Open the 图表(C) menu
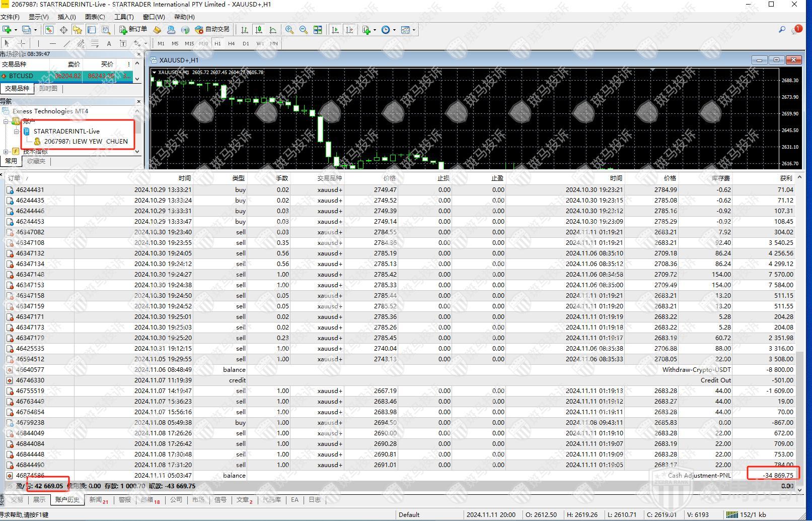 coord(95,17)
